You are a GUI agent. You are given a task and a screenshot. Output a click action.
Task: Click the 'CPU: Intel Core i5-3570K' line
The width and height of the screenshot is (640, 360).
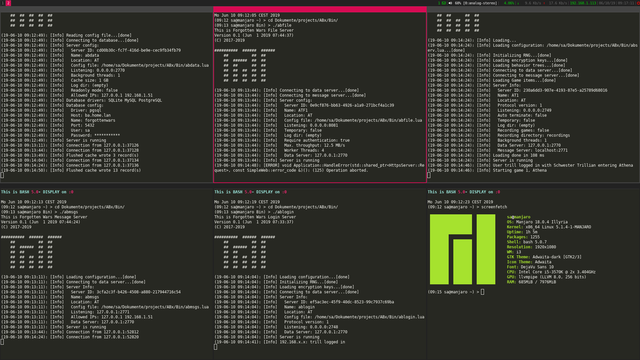coord(551,272)
